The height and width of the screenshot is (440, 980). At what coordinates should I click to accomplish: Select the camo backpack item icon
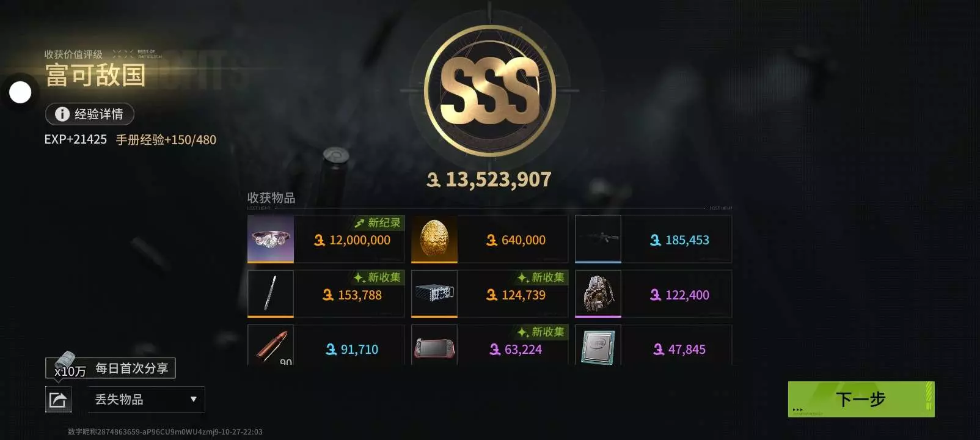pyautogui.click(x=598, y=294)
